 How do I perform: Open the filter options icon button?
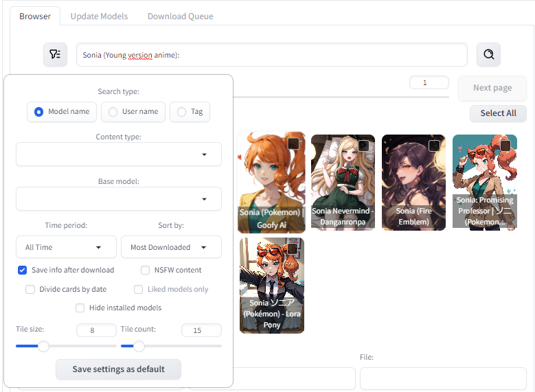tap(55, 54)
